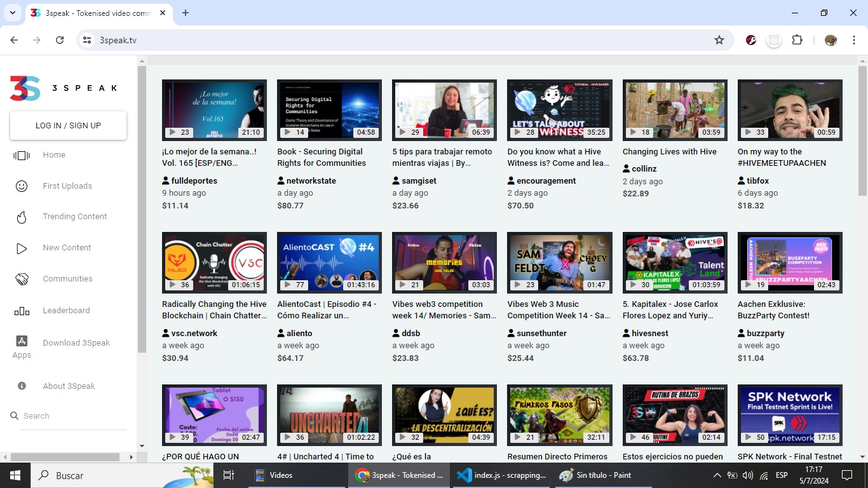868x488 pixels.
Task: Open the Chrome profile avatar
Action: pos(831,40)
